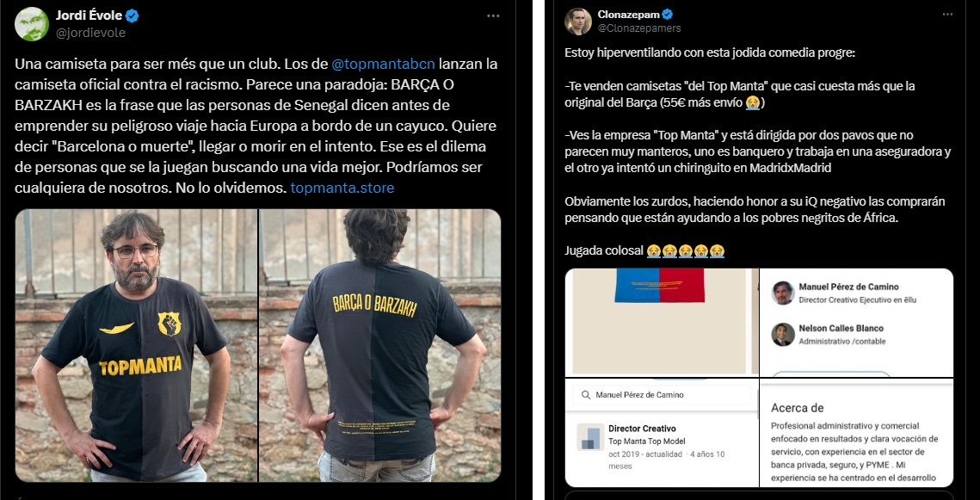Open more options on Clonazepam's tweet

(947, 15)
